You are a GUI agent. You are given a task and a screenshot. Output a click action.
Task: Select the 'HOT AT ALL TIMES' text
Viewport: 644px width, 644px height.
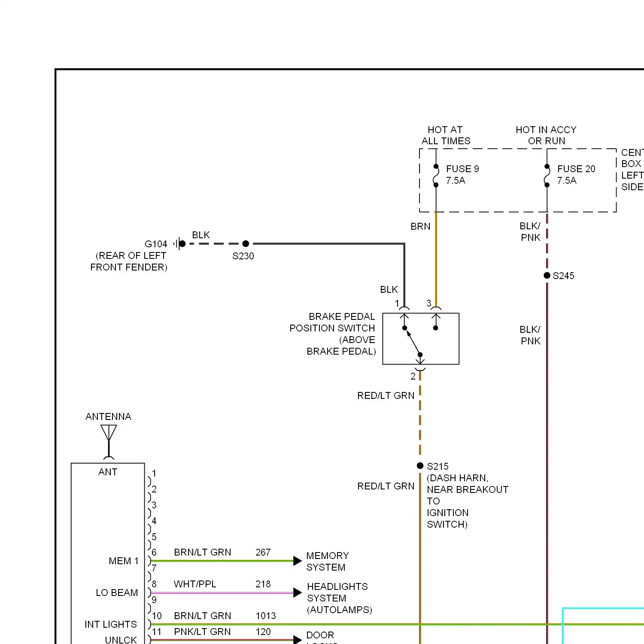click(446, 135)
